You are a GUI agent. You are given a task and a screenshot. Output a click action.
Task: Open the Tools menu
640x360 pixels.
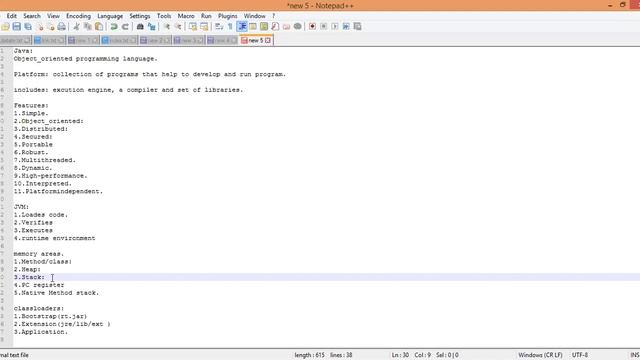pos(164,16)
